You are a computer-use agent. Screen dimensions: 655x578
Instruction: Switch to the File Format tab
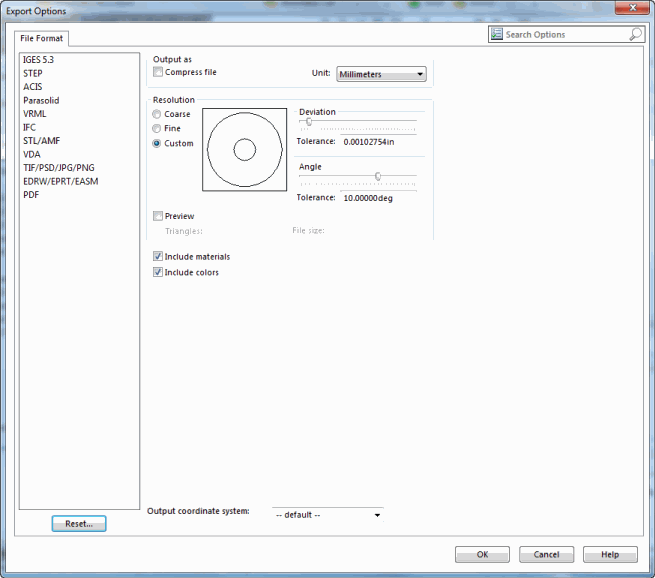click(41, 38)
